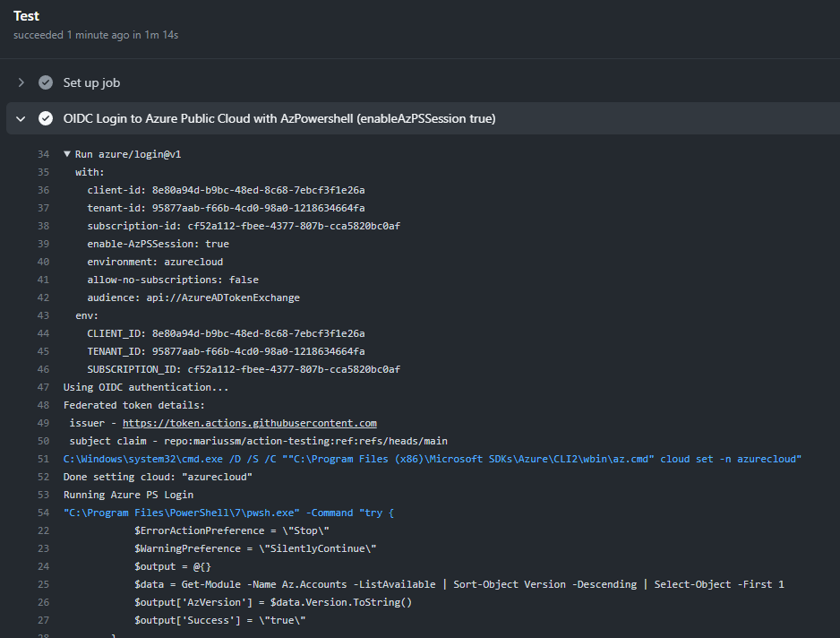The height and width of the screenshot is (638, 840).
Task: Click log line number 47
Action: [x=43, y=387]
